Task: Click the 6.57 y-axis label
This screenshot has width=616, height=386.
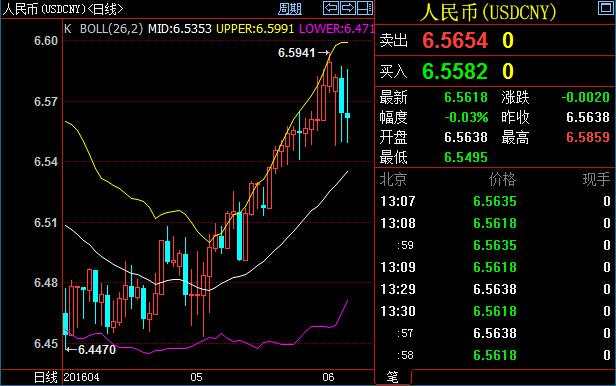Action: tap(46, 102)
